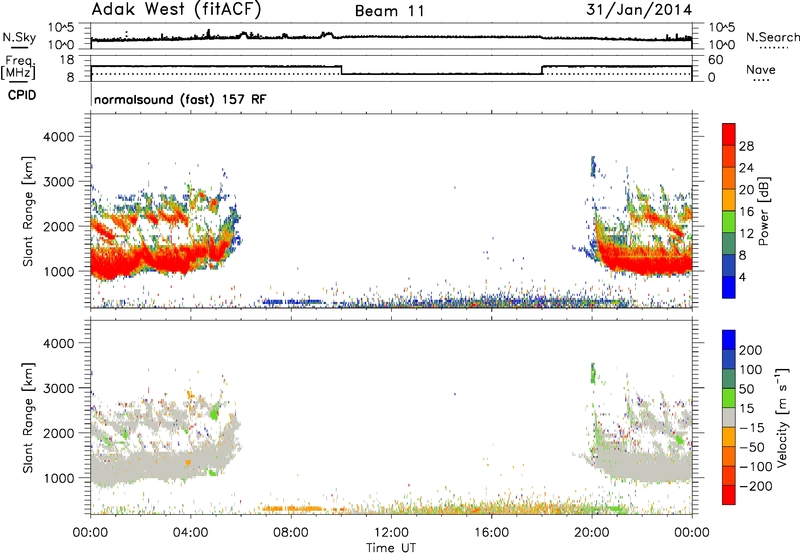Pick the red segment of the velocity colorbar
Viewport: 800px width, 554px height.
coord(729,495)
